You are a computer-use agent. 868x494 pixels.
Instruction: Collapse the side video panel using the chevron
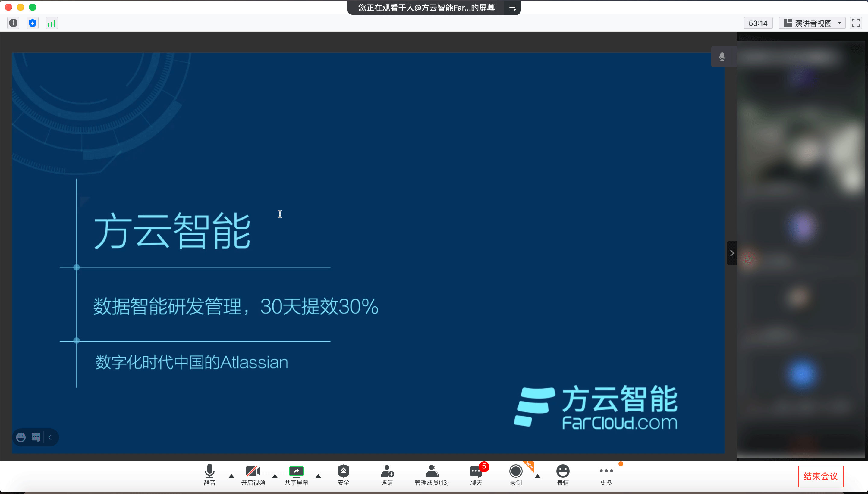(732, 253)
